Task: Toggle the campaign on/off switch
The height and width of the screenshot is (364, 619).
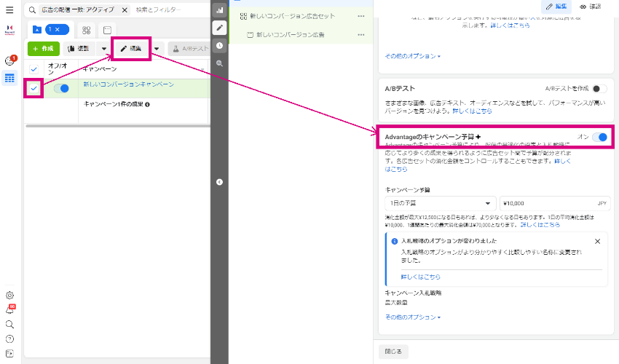Action: tap(61, 88)
